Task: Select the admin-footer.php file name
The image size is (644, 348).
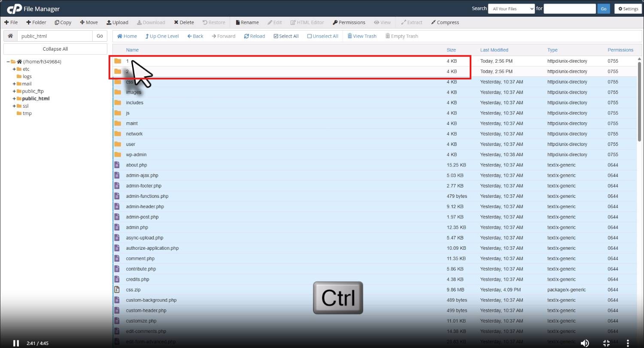Action: click(144, 186)
